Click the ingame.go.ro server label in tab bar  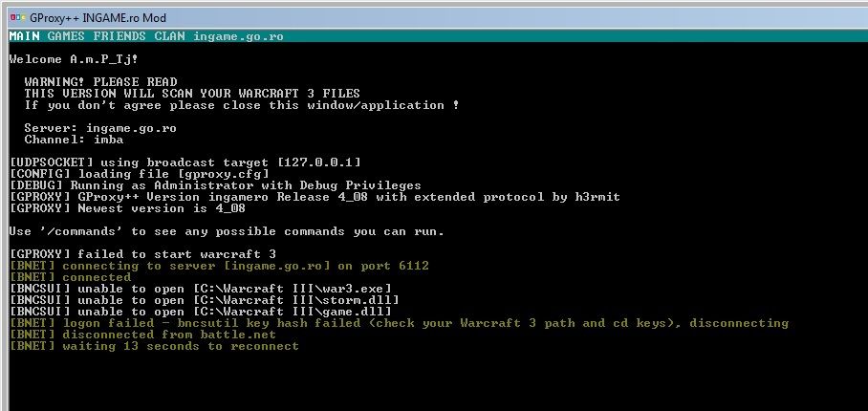click(238, 36)
